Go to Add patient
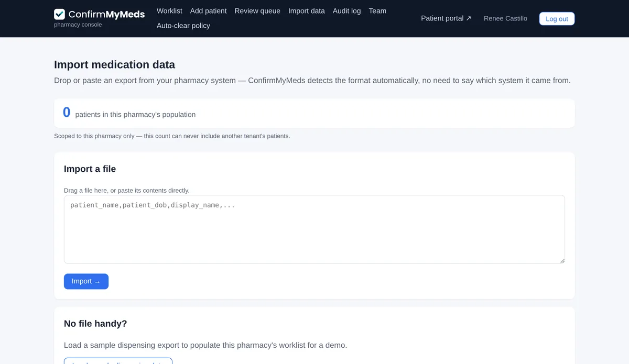Screen dimensions: 629x364 pyautogui.click(x=209, y=11)
